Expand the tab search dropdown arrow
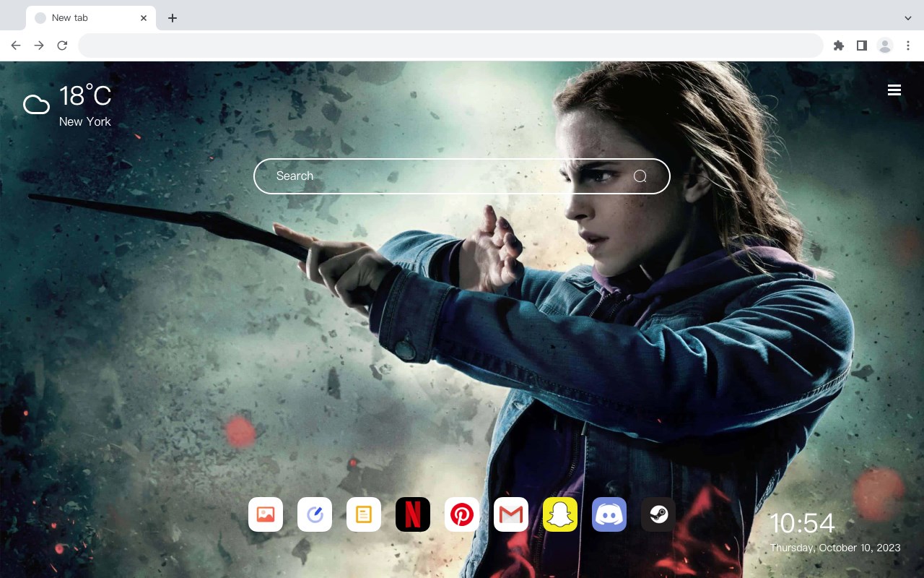Image resolution: width=924 pixels, height=578 pixels. pos(908,18)
